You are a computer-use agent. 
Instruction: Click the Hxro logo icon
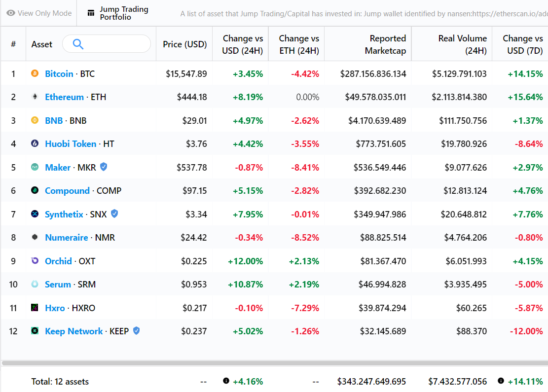35,308
